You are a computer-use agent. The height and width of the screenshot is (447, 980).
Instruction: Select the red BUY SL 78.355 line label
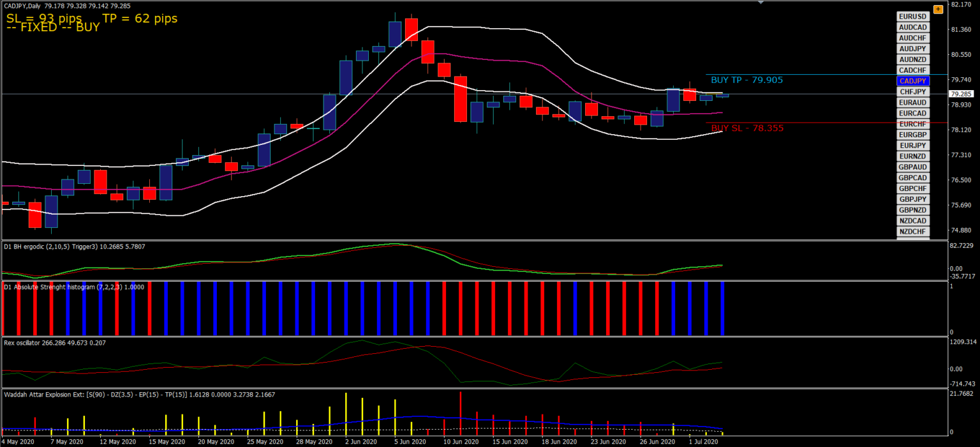coord(747,128)
